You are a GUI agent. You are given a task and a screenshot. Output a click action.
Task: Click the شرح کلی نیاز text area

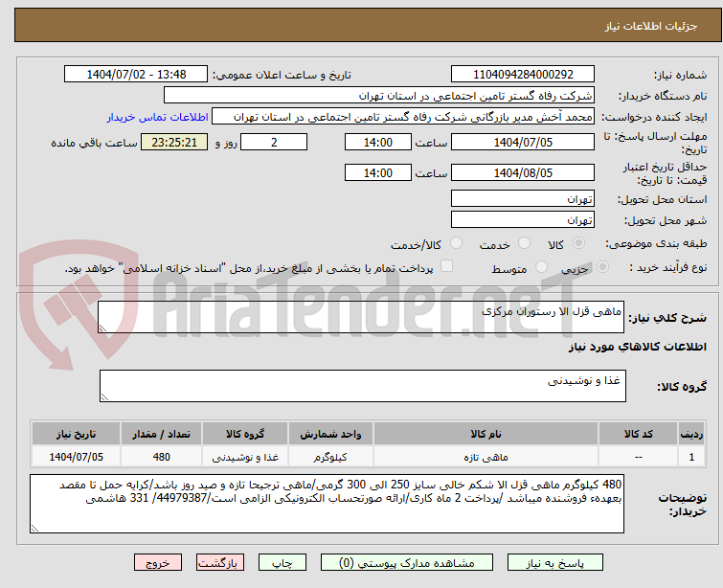point(361,317)
